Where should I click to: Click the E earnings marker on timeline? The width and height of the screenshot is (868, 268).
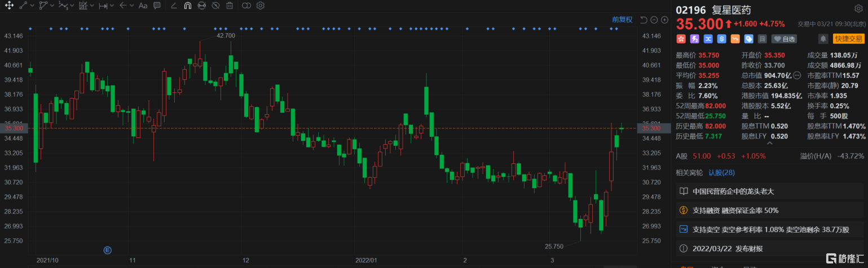107,249
